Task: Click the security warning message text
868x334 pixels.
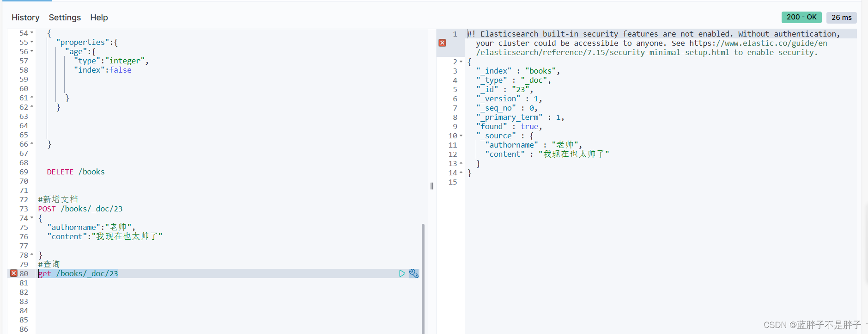Action: pyautogui.click(x=654, y=43)
